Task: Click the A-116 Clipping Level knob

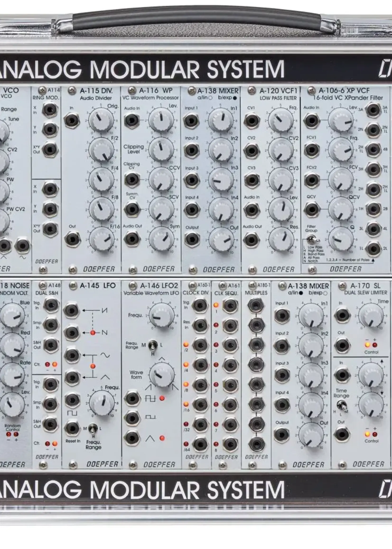Action: pyautogui.click(x=161, y=149)
